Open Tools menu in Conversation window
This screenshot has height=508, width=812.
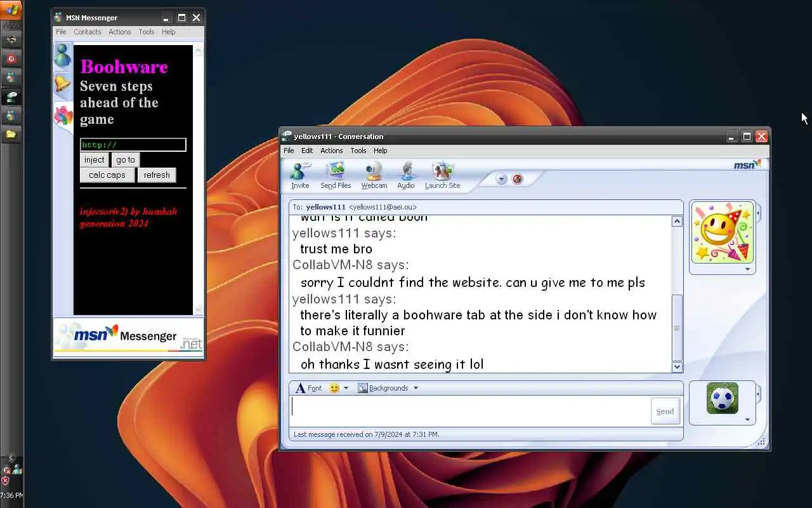pos(358,150)
